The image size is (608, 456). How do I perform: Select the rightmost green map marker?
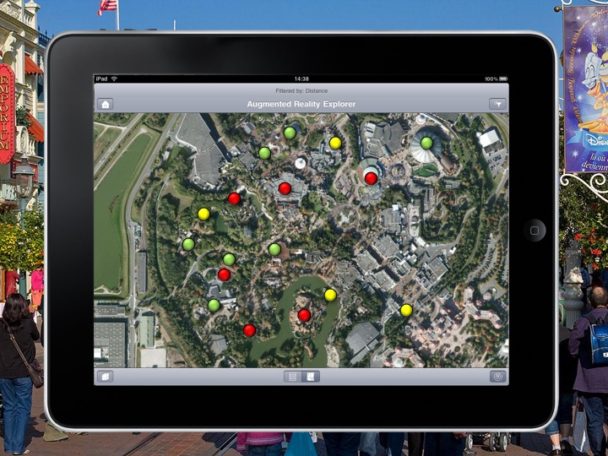[427, 143]
